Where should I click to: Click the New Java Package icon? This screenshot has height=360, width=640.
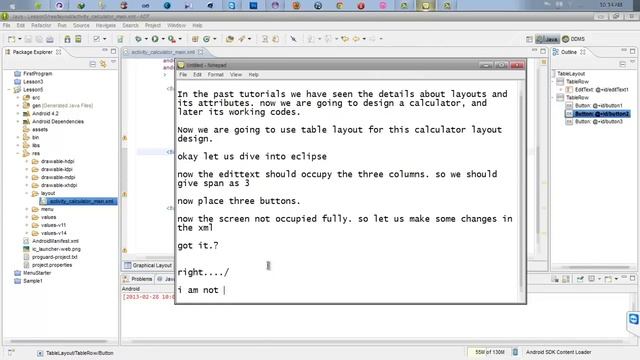click(195, 39)
